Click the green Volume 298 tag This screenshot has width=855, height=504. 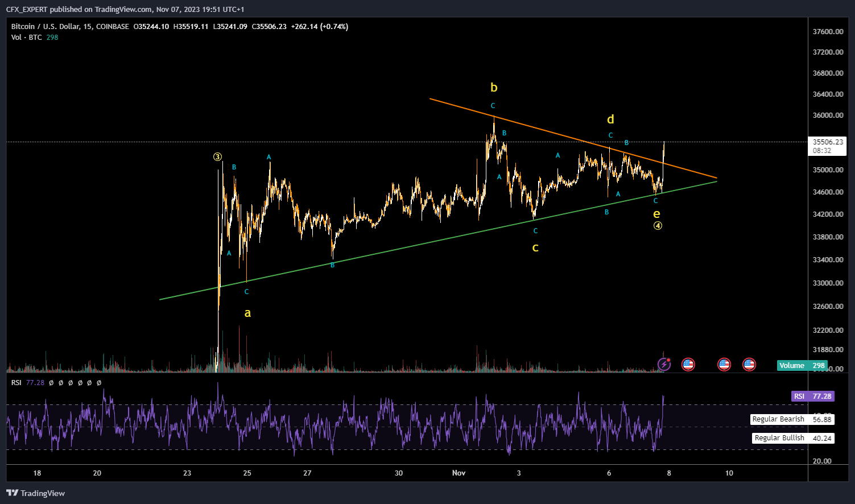802,365
